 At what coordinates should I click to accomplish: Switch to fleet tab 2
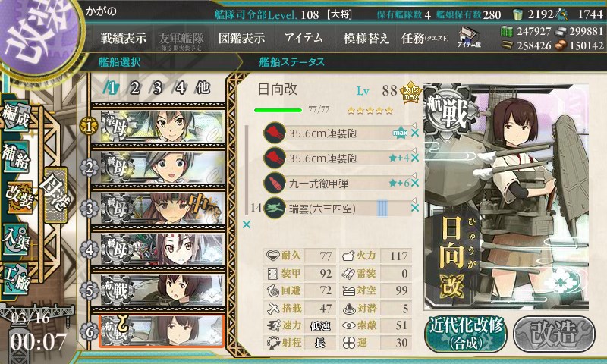pos(134,88)
